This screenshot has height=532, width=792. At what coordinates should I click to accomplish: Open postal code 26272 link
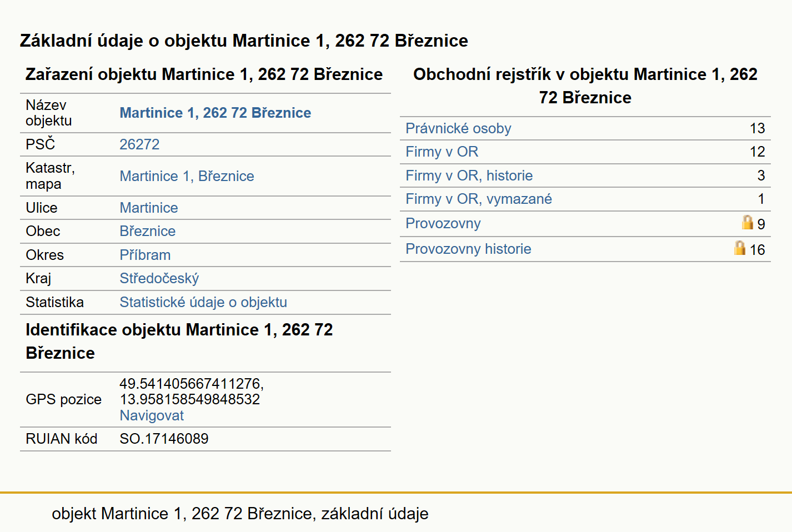pos(139,144)
